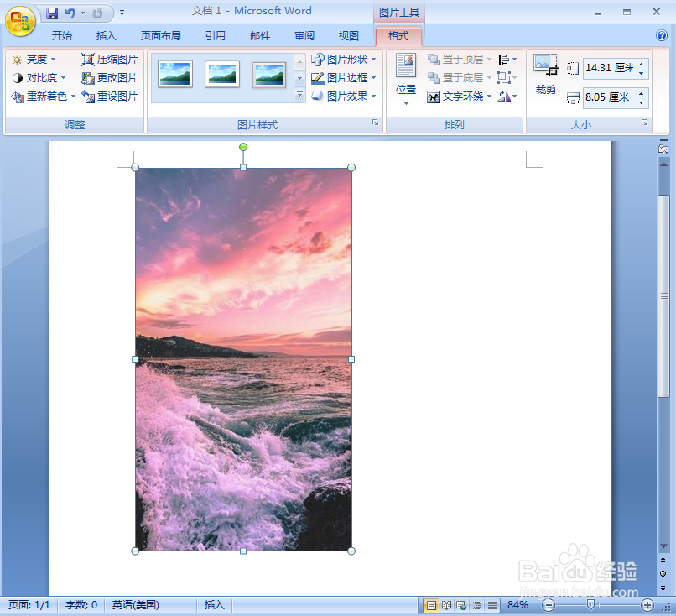
Task: Go to previous page button
Action: 663,560
